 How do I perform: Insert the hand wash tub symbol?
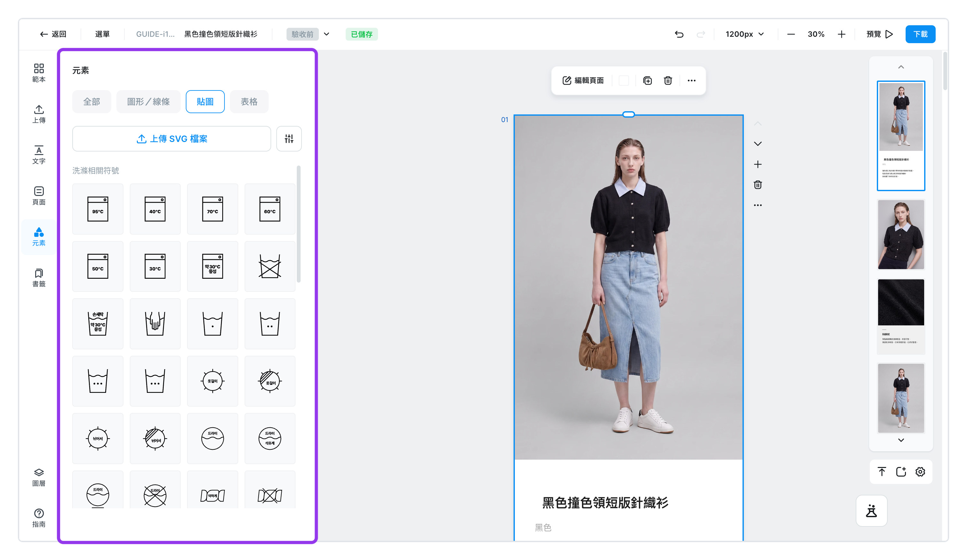155,323
